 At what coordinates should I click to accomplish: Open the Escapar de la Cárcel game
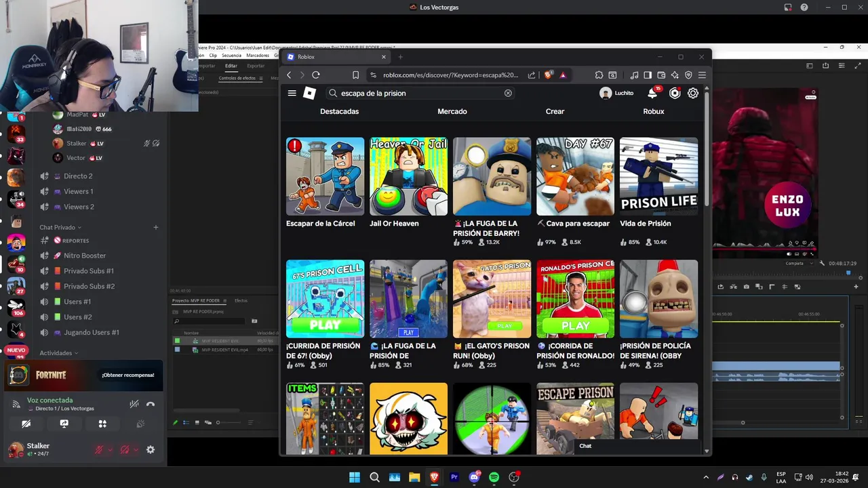325,183
